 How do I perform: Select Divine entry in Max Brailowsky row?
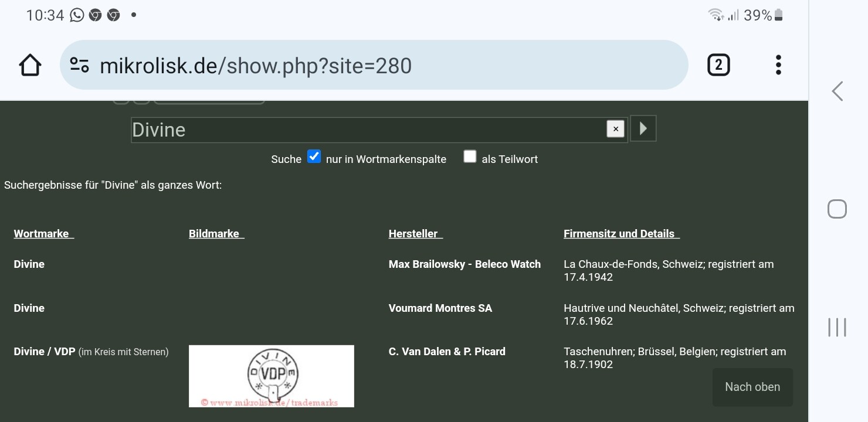coord(29,264)
